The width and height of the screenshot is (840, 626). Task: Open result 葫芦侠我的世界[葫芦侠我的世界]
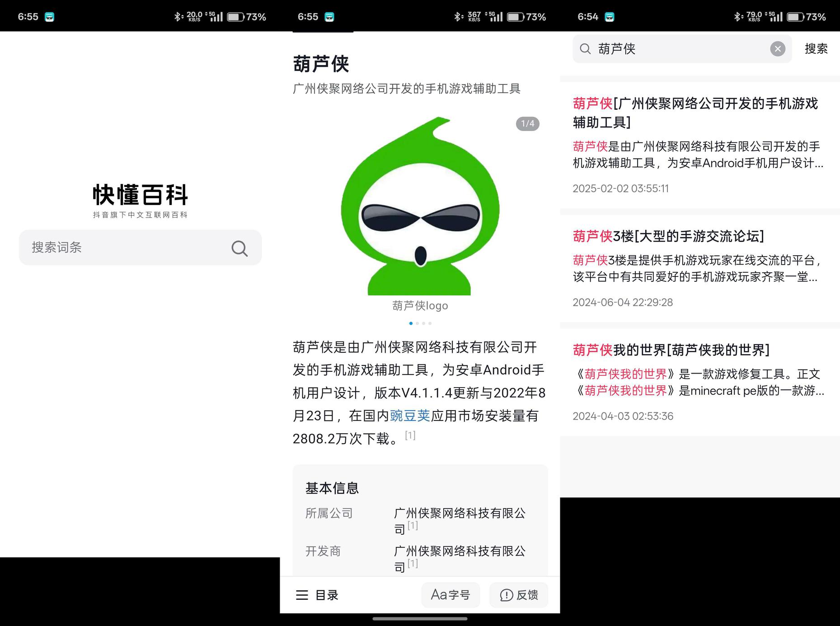click(671, 350)
